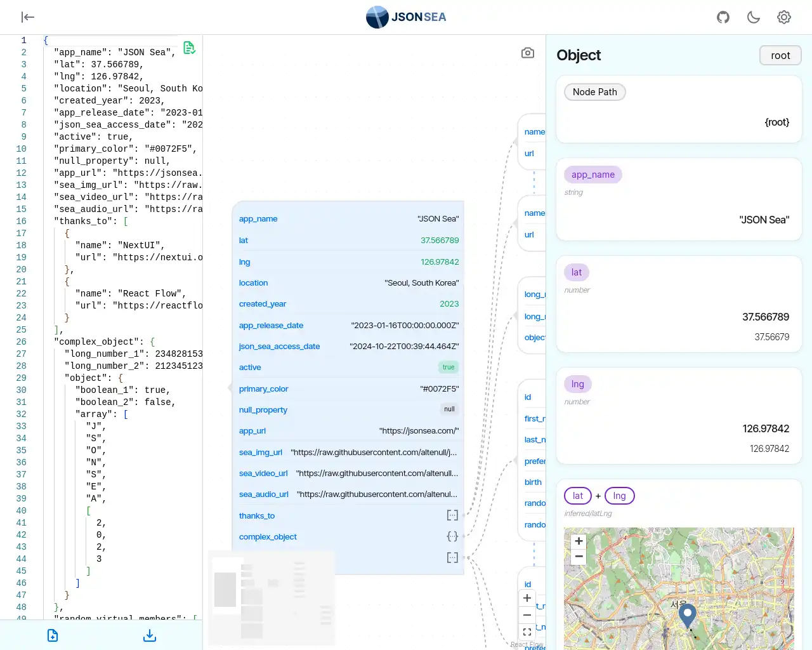812x650 pixels.
Task: Click the app_name row in the root node
Action: (x=348, y=219)
